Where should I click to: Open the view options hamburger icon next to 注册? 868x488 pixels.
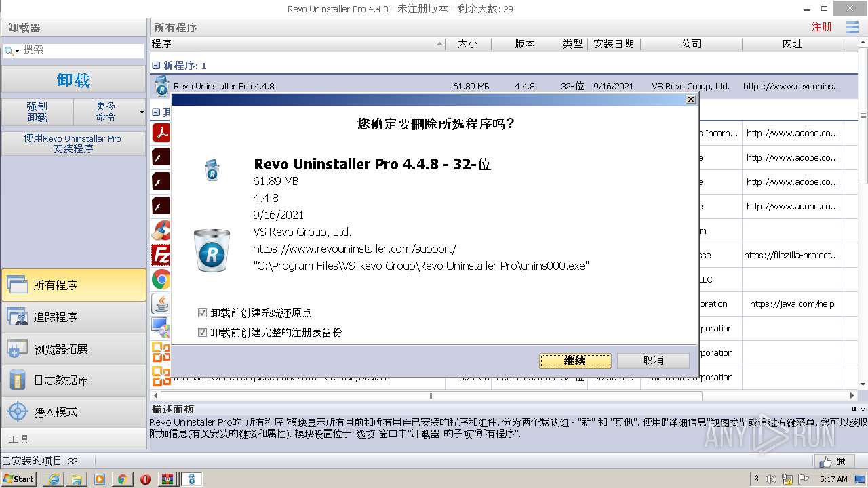852,27
